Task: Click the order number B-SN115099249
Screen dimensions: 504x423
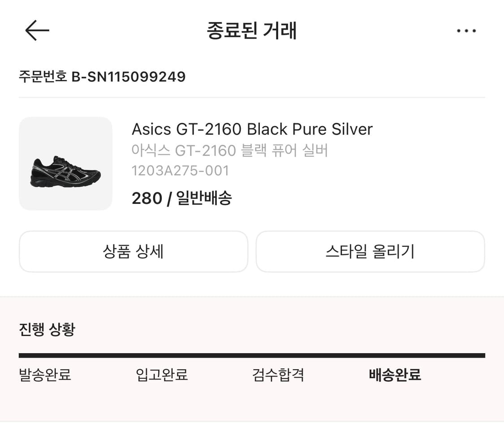Action: 130,76
